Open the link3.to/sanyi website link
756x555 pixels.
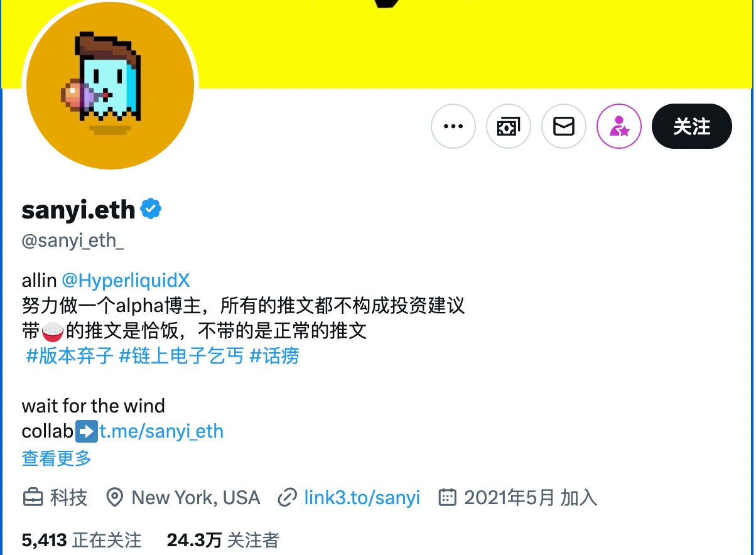[362, 498]
